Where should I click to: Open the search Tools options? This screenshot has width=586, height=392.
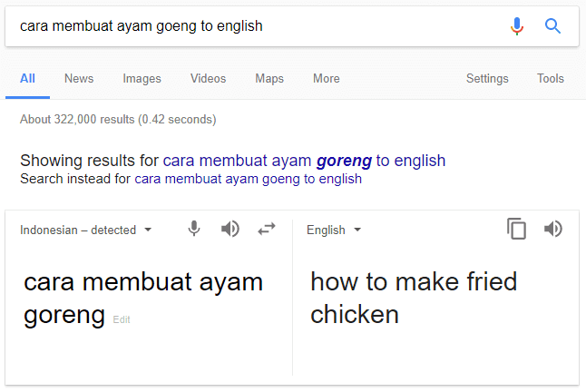[551, 78]
